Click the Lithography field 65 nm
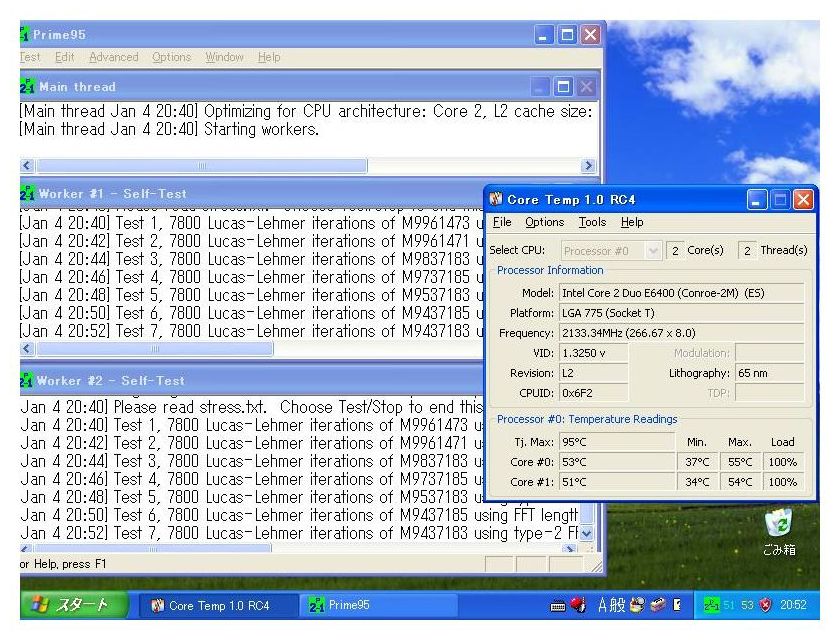 [769, 373]
